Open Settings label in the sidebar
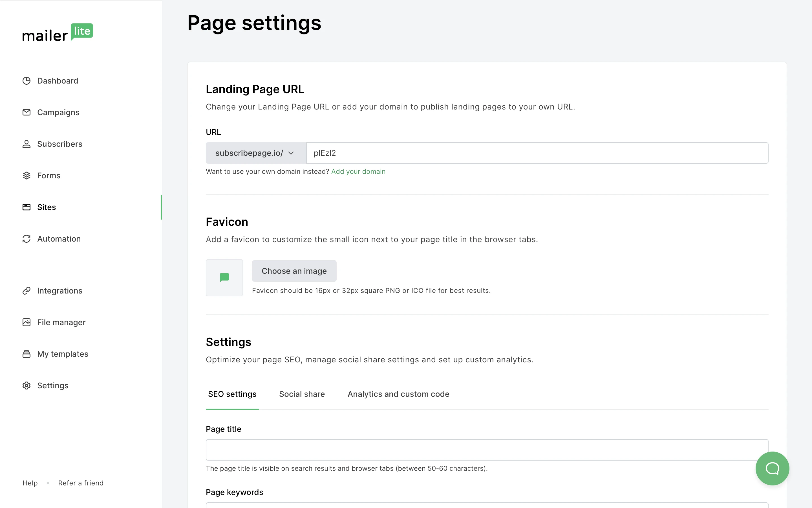This screenshot has height=508, width=812. pos(53,385)
